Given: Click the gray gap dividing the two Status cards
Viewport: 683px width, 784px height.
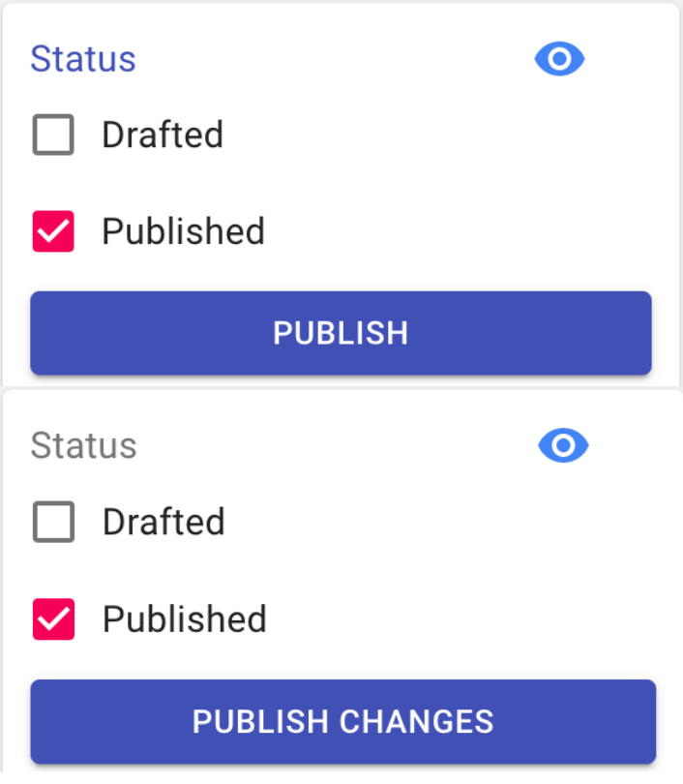Looking at the screenshot, I should tap(341, 386).
